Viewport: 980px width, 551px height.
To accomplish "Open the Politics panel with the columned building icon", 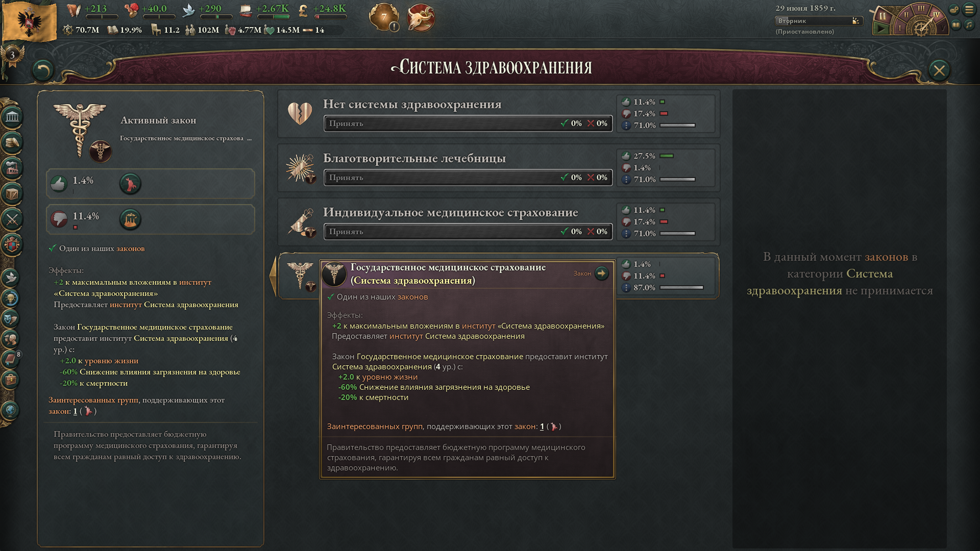I will 12,117.
